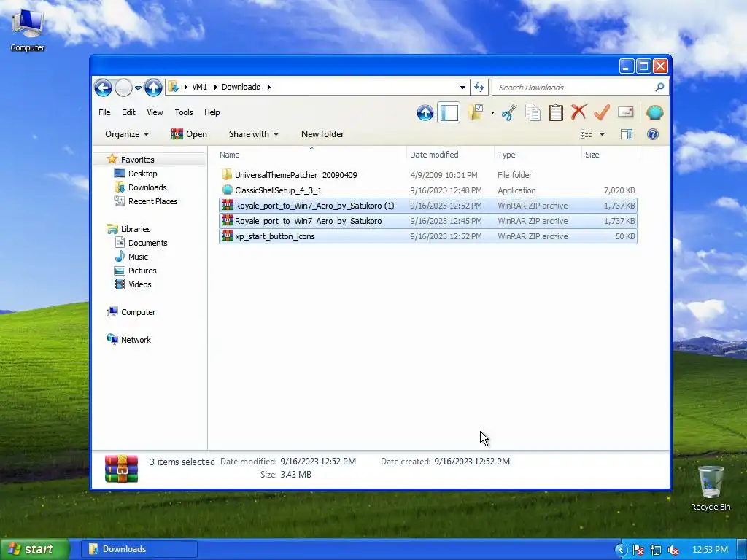747x560 pixels.
Task: Click the Forward navigation arrow
Action: point(123,87)
